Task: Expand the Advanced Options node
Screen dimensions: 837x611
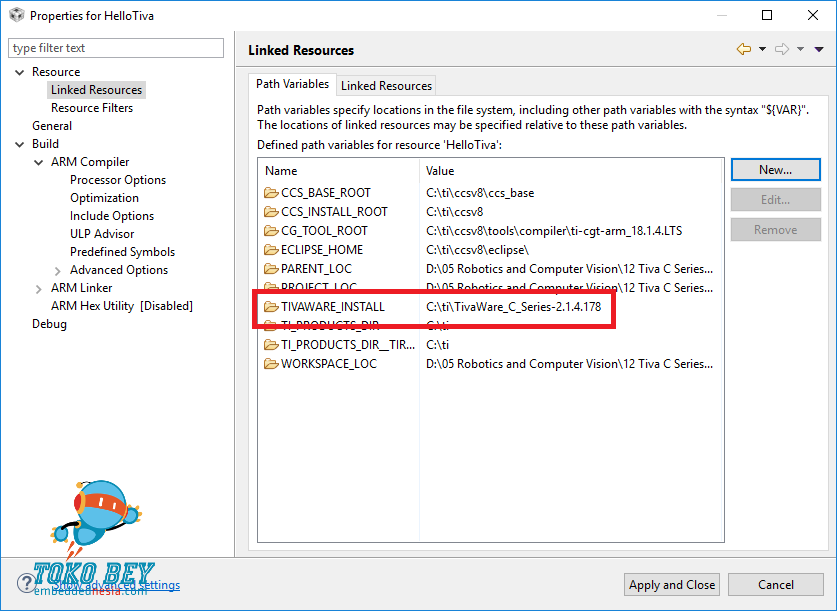Action: (x=58, y=271)
